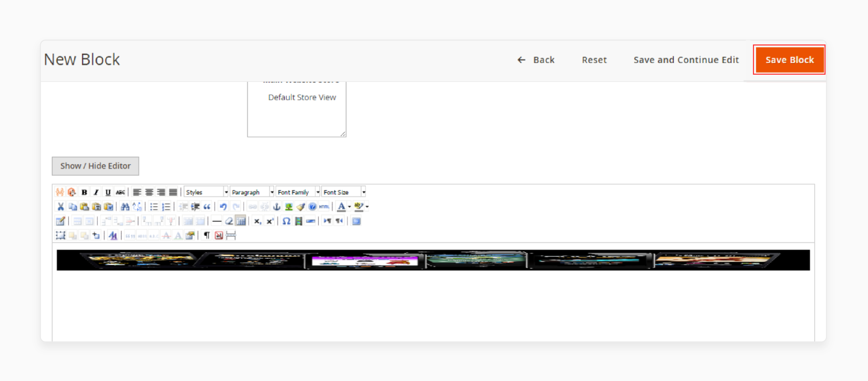Viewport: 868px width, 381px height.
Task: Insert a non-breaking space character
Action: point(219,235)
